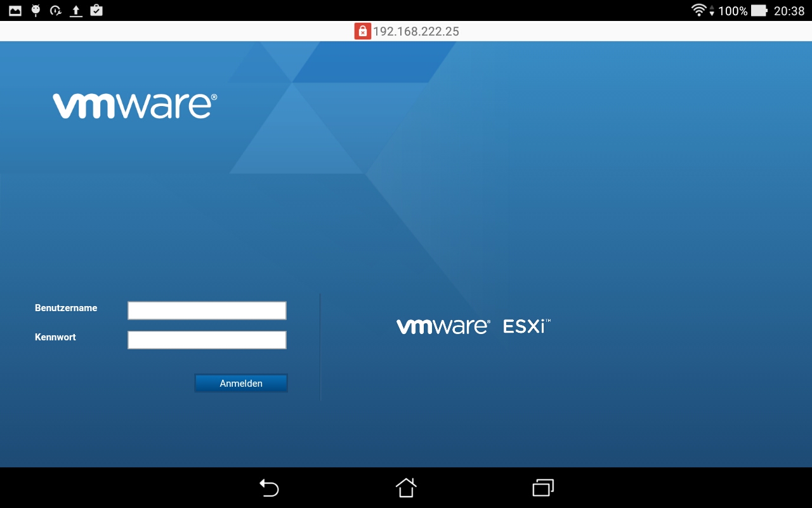Tap the red insecure lock icon
The width and height of the screenshot is (812, 508).
click(x=362, y=31)
